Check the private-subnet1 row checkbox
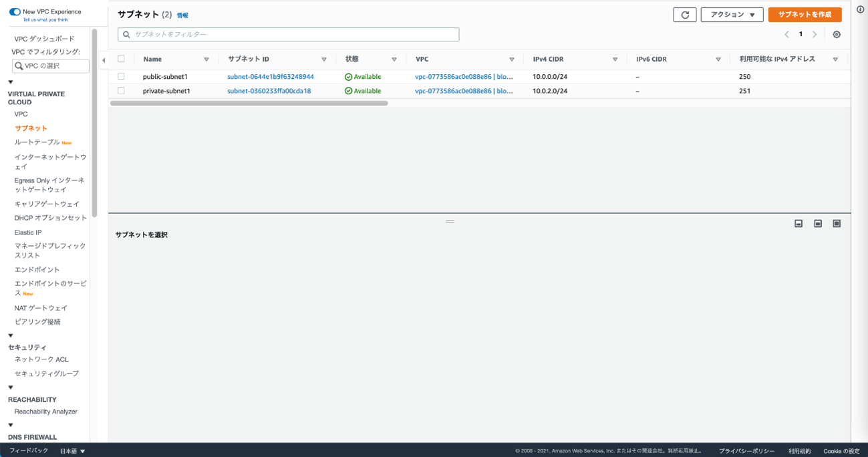868x457 pixels. (x=121, y=91)
